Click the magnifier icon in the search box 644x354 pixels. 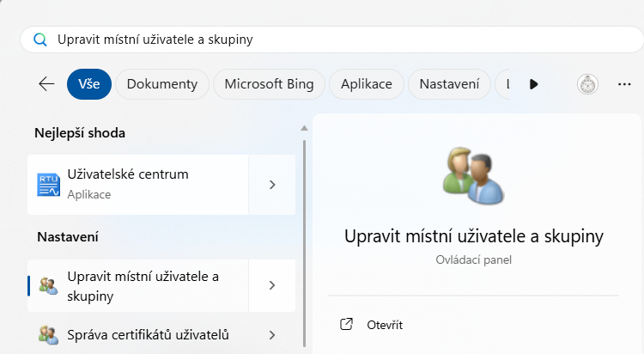[39, 40]
